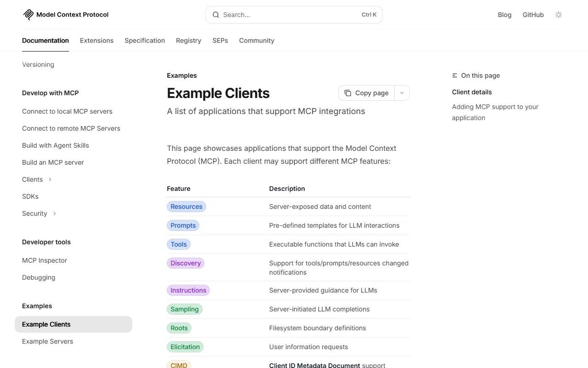
Task: Open the Security sidebar item
Action: click(34, 213)
